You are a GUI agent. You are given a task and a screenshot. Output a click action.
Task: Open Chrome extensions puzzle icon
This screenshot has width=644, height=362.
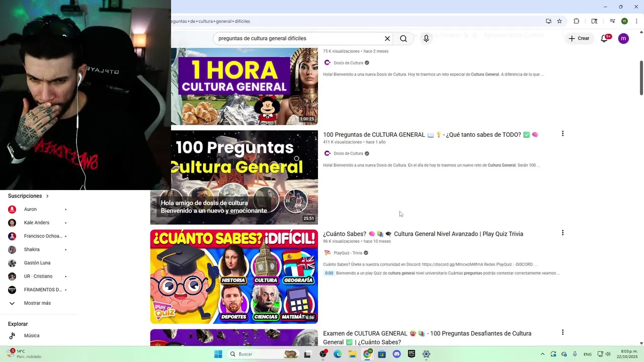(x=577, y=21)
